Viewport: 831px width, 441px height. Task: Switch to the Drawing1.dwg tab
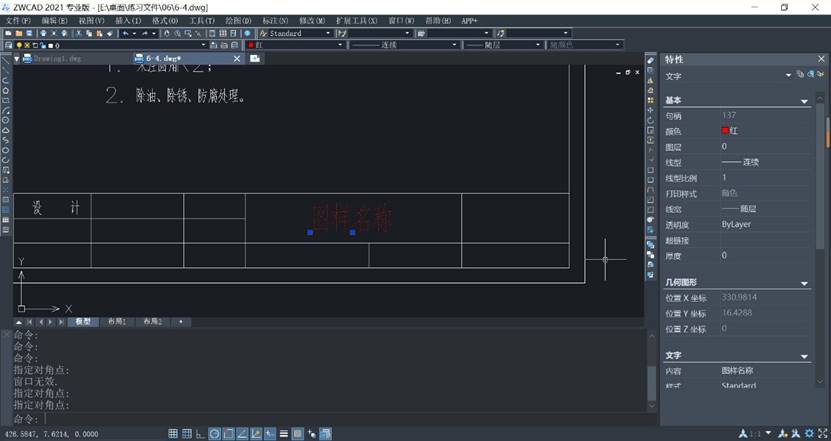[x=55, y=58]
